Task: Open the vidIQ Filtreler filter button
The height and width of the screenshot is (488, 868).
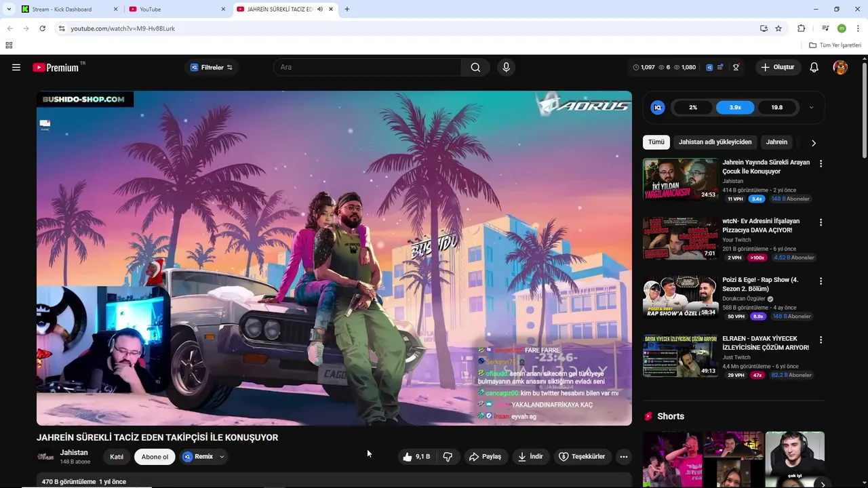Action: (211, 67)
